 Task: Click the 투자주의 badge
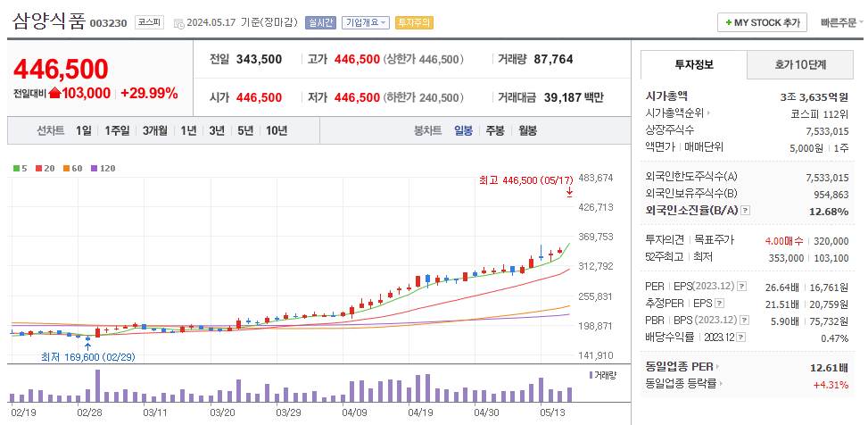pyautogui.click(x=414, y=22)
